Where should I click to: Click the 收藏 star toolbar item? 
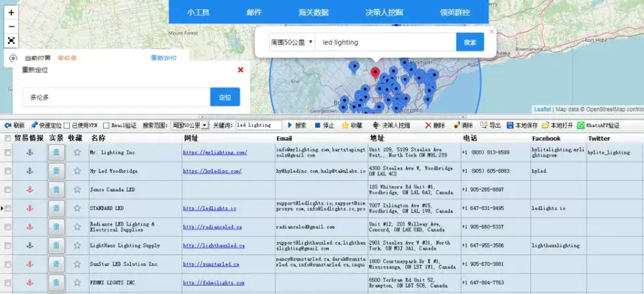tap(352, 125)
